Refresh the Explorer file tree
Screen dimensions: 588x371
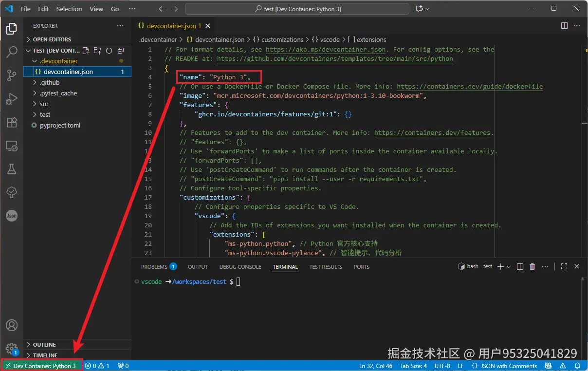click(109, 51)
